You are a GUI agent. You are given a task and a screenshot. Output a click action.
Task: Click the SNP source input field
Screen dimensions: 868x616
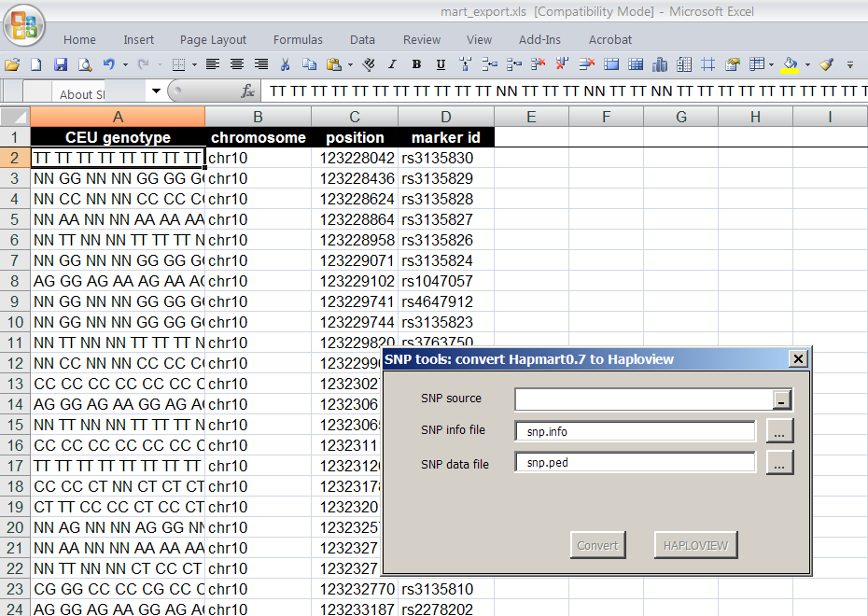(x=644, y=399)
